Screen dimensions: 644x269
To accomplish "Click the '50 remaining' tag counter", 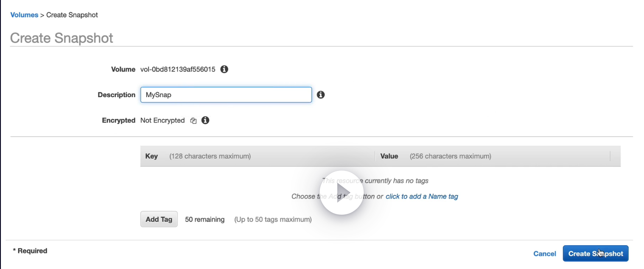I will [205, 219].
